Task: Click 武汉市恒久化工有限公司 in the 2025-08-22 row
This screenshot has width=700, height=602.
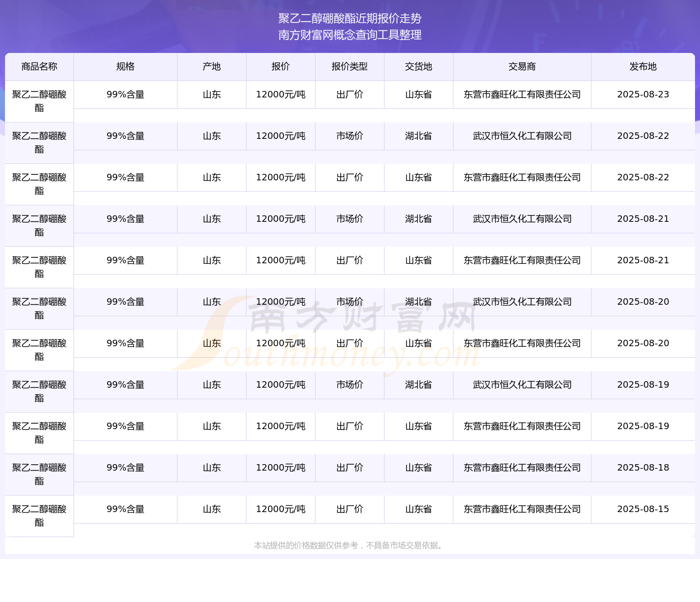Action: click(x=522, y=136)
